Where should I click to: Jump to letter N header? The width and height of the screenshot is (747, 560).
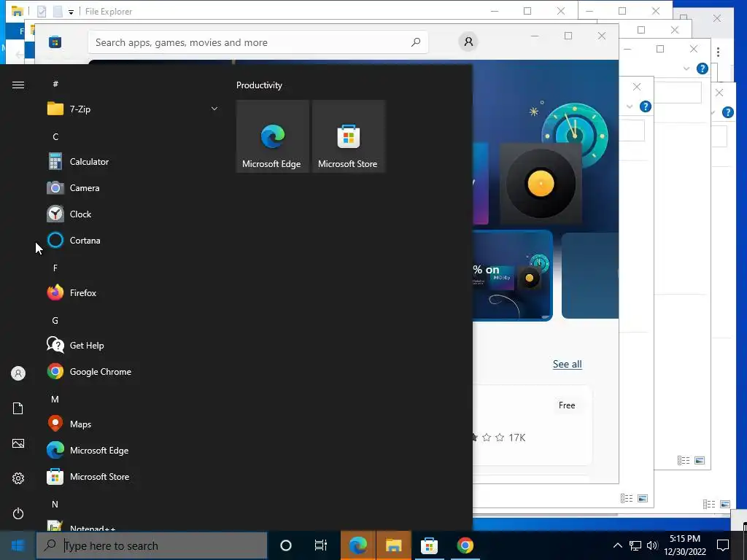point(55,504)
